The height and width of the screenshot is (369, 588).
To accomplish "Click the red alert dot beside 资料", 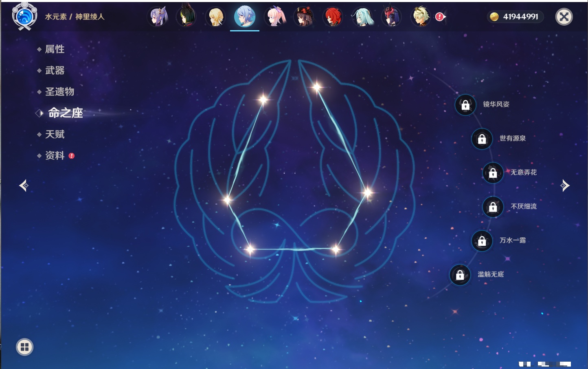I will click(72, 156).
